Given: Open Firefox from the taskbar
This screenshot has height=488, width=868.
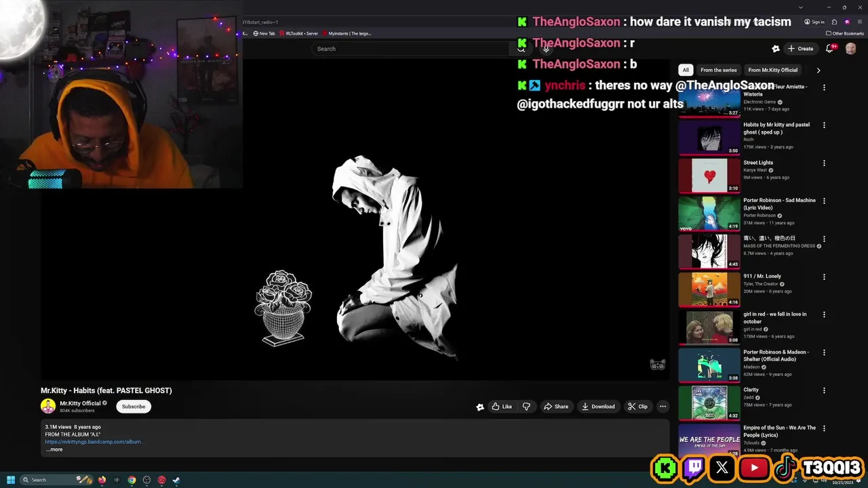Looking at the screenshot, I should [x=102, y=480].
